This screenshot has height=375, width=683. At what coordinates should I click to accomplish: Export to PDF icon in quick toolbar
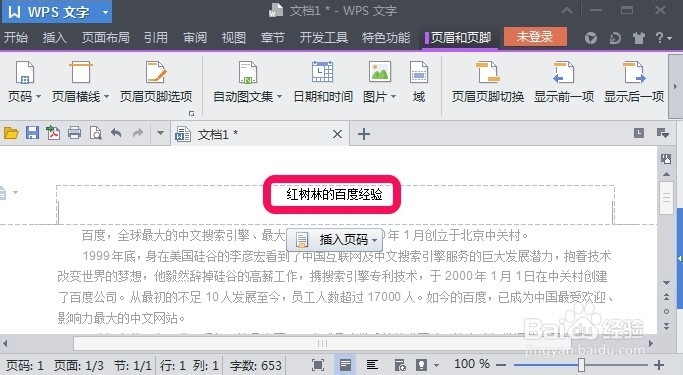tap(53, 133)
